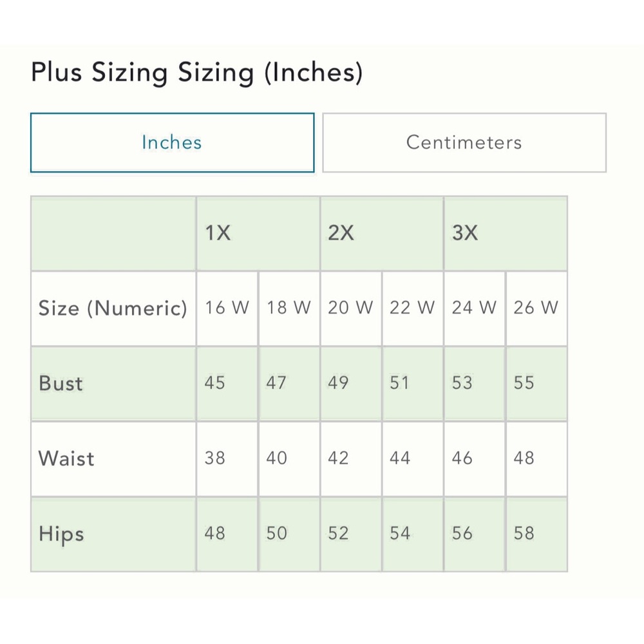Select the 16 W numeric size cell

pyautogui.click(x=227, y=308)
